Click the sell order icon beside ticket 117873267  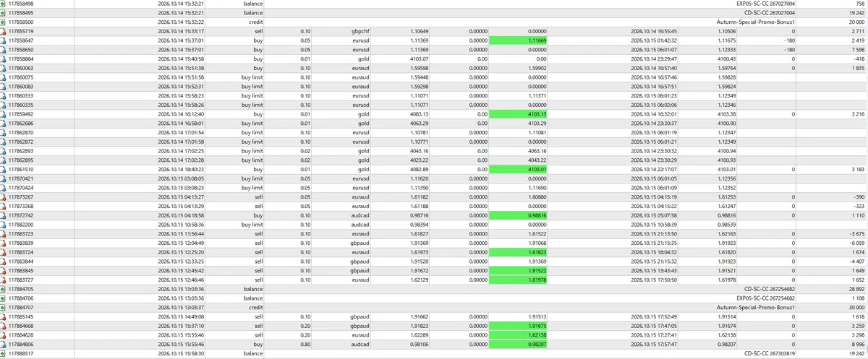[4, 197]
